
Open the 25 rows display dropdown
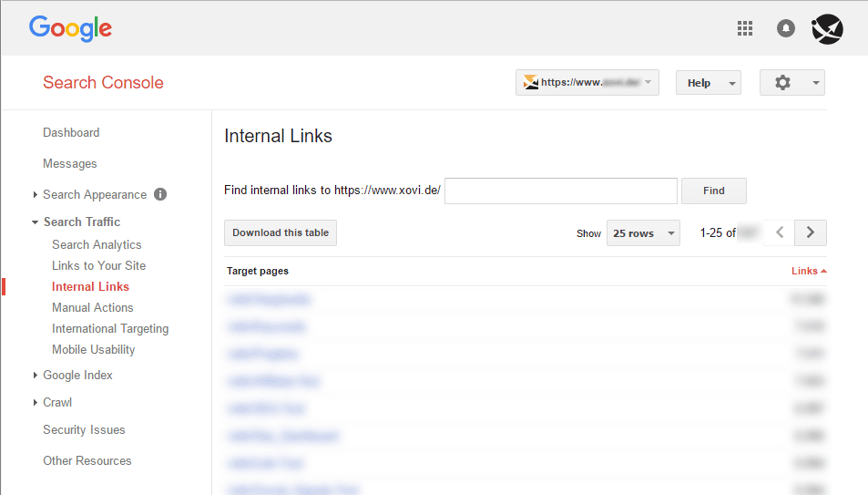point(643,233)
